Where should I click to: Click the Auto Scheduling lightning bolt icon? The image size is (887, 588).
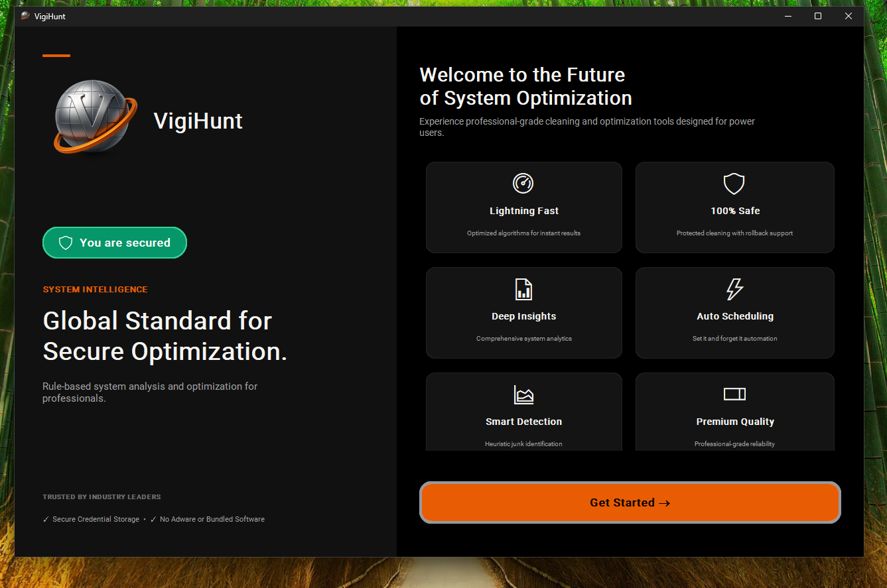tap(734, 289)
